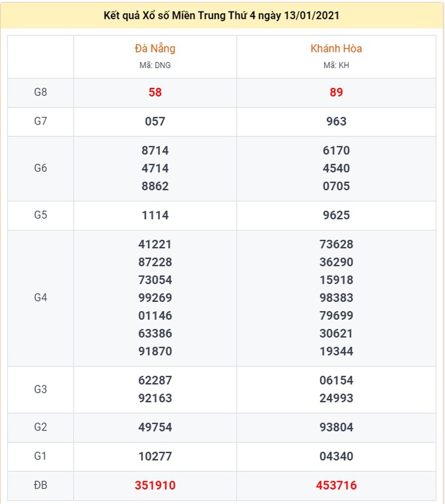Click Đà Nẵng G5 number 1114

155,215
